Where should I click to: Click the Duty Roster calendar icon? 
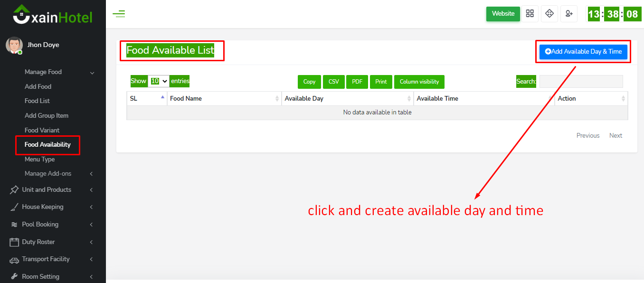click(x=14, y=242)
